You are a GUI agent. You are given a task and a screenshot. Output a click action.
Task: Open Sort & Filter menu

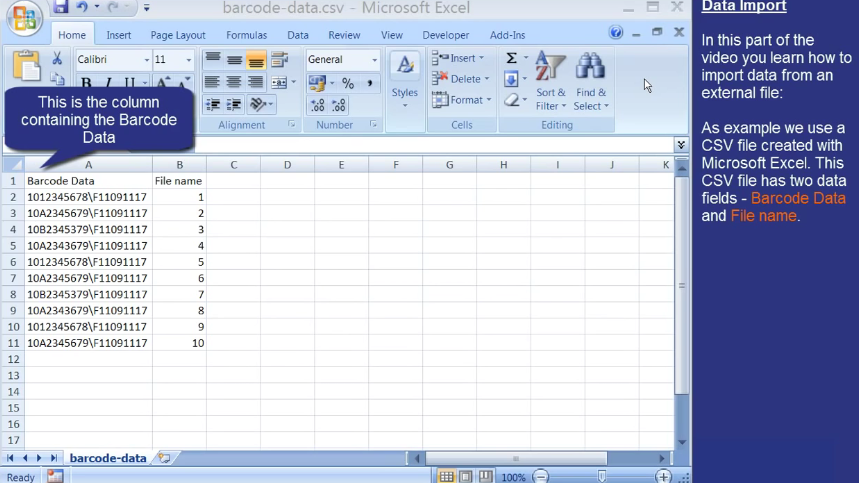[551, 82]
